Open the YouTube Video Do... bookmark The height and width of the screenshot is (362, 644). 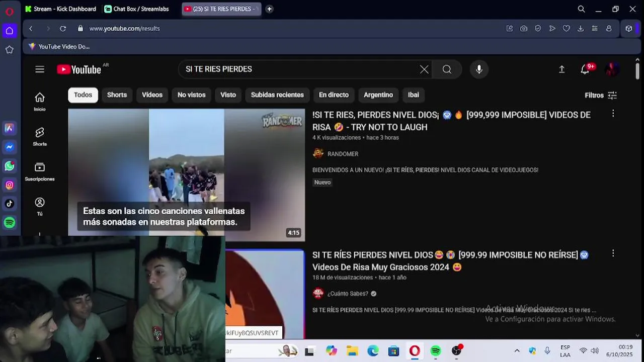(x=59, y=47)
